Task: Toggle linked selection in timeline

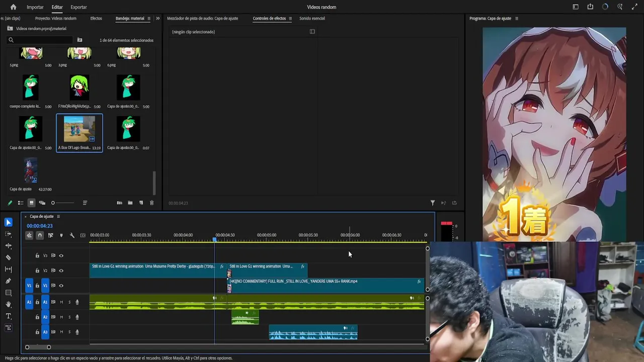Action: (50, 235)
